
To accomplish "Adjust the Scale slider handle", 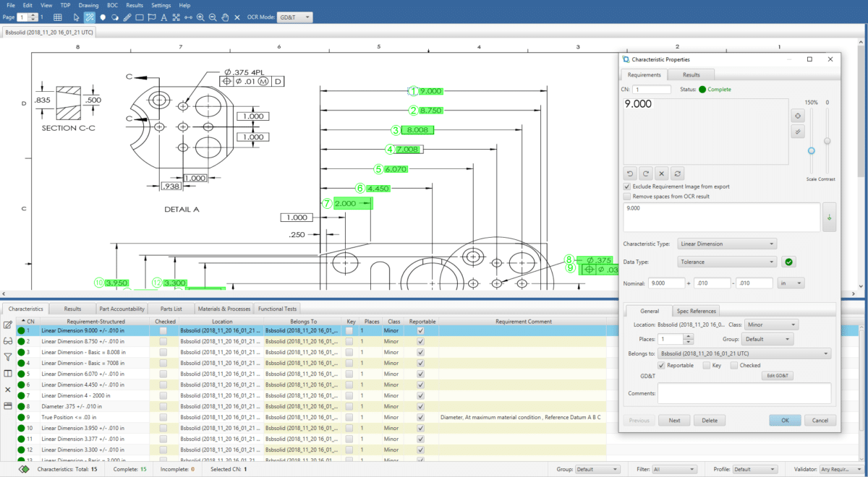I will pyautogui.click(x=812, y=150).
